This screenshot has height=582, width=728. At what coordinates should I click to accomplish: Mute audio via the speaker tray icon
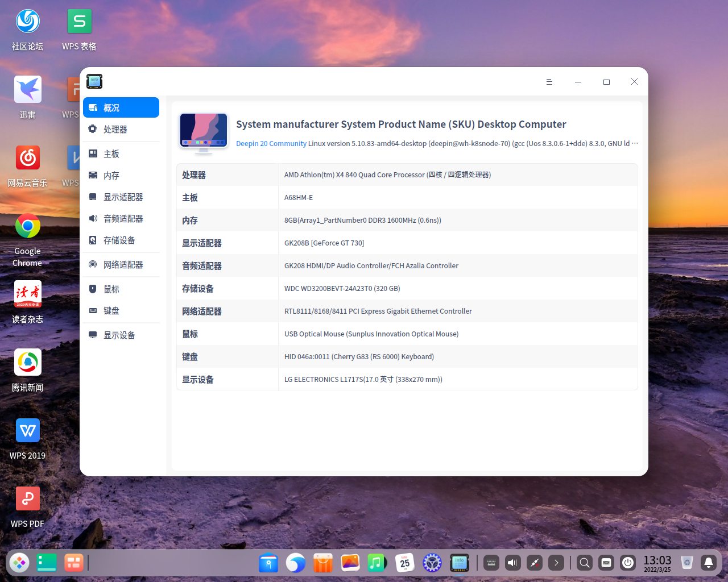coord(512,563)
